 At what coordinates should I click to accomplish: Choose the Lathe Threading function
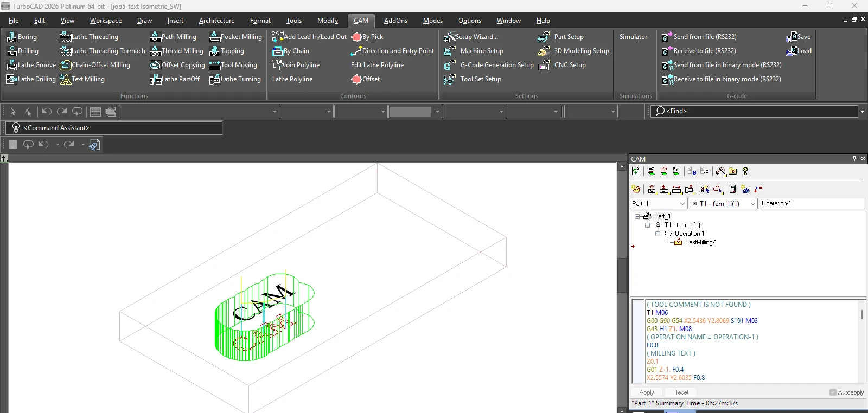point(89,37)
